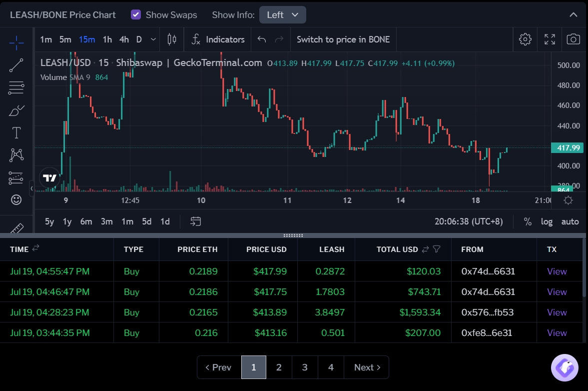Viewport: 588px width, 391px height.
Task: Open the chart patterns tool
Action: [16, 155]
